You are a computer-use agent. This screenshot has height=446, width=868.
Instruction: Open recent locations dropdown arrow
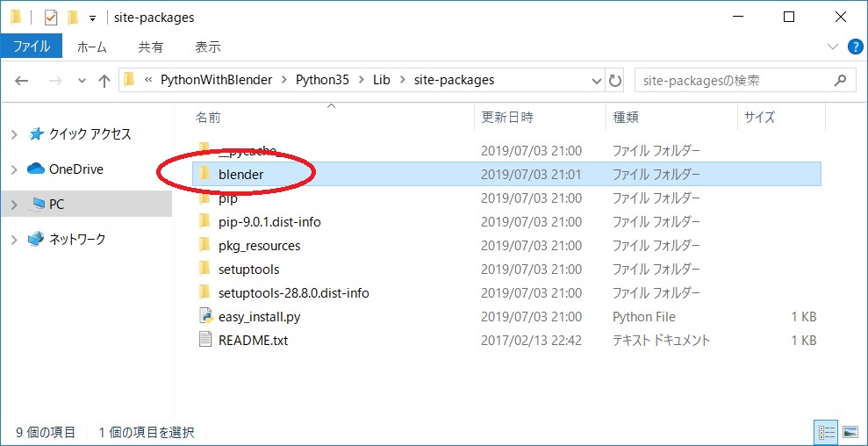click(82, 81)
